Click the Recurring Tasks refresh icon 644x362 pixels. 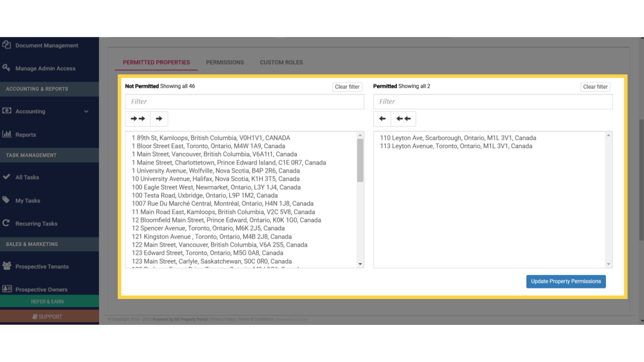[6, 223]
